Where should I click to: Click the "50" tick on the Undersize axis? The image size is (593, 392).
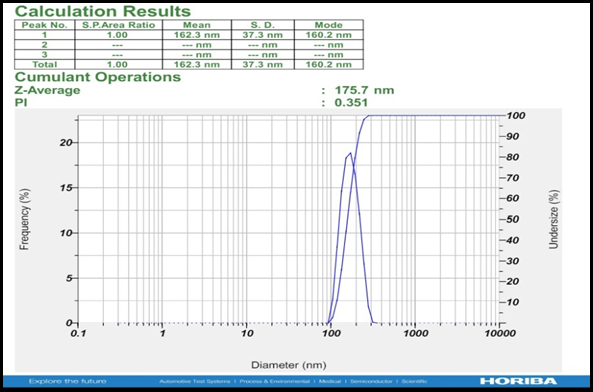(x=513, y=219)
